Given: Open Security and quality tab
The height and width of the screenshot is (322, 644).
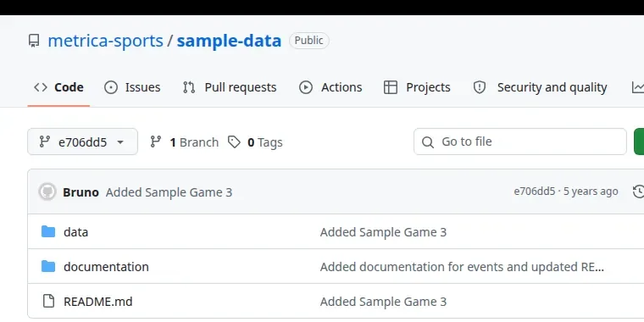Looking at the screenshot, I should point(540,87).
